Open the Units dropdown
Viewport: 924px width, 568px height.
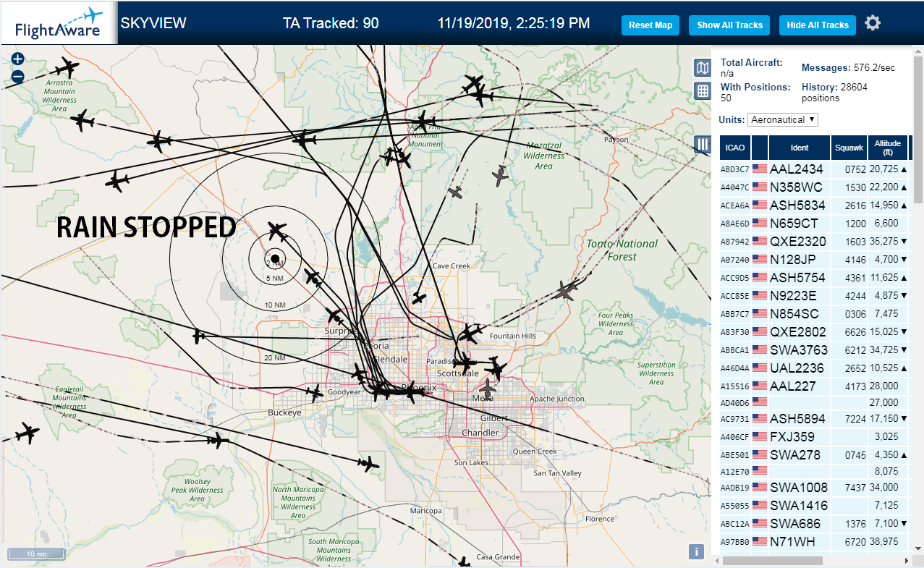click(x=783, y=119)
